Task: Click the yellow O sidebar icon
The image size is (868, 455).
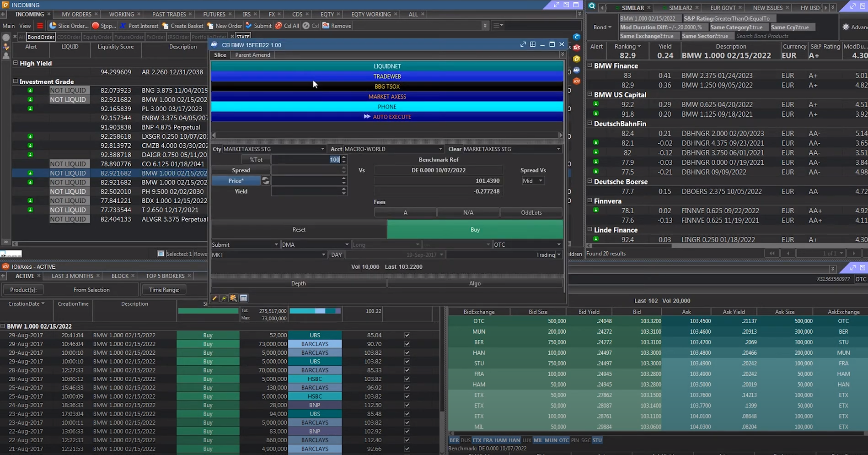Action: (577, 59)
